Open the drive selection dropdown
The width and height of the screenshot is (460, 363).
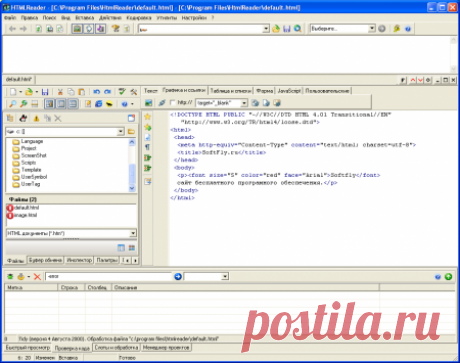121,131
